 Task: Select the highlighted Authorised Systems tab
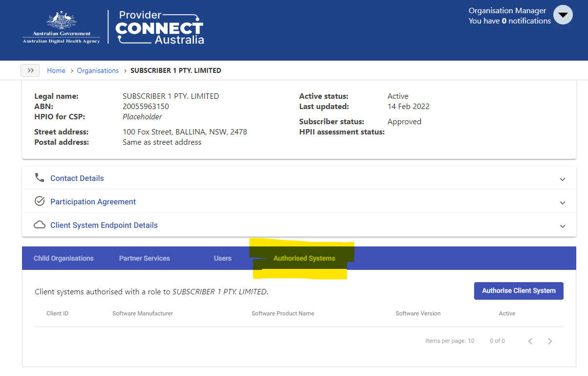coord(304,258)
